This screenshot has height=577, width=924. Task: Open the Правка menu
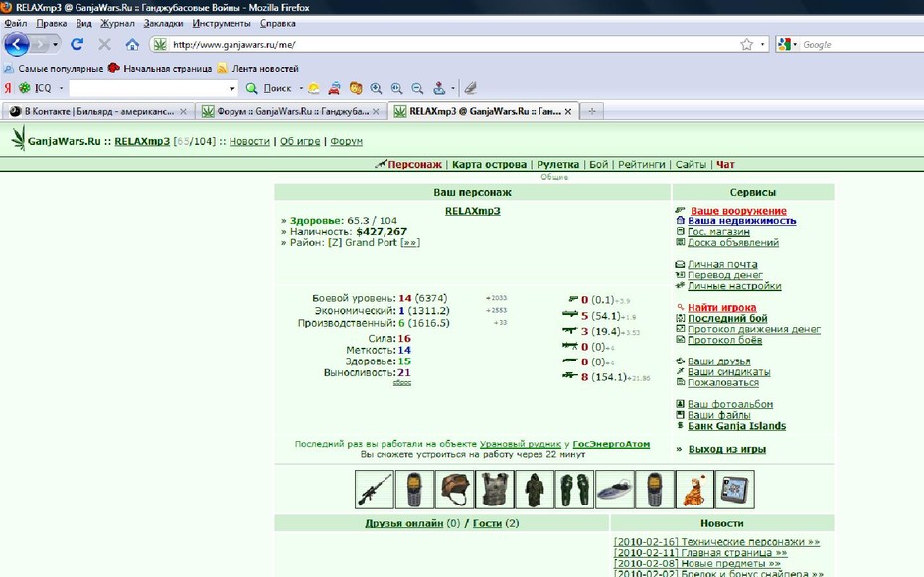click(52, 24)
